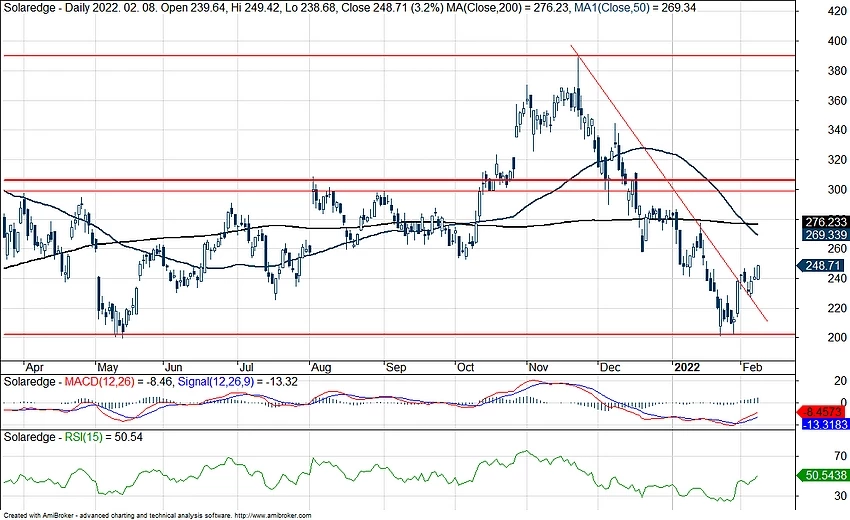Click the May month label on time axis
The height and width of the screenshot is (520, 850).
[x=107, y=368]
